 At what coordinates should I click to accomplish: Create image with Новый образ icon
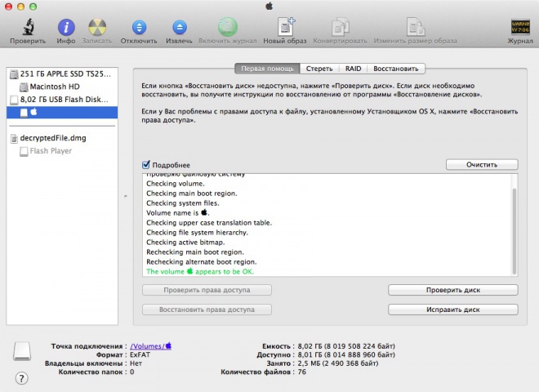tap(286, 26)
